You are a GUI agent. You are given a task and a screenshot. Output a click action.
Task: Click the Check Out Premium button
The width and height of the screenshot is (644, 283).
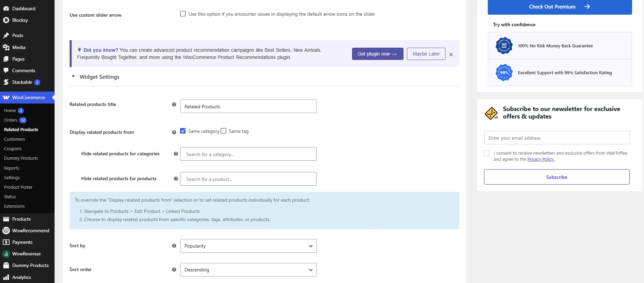click(x=559, y=7)
